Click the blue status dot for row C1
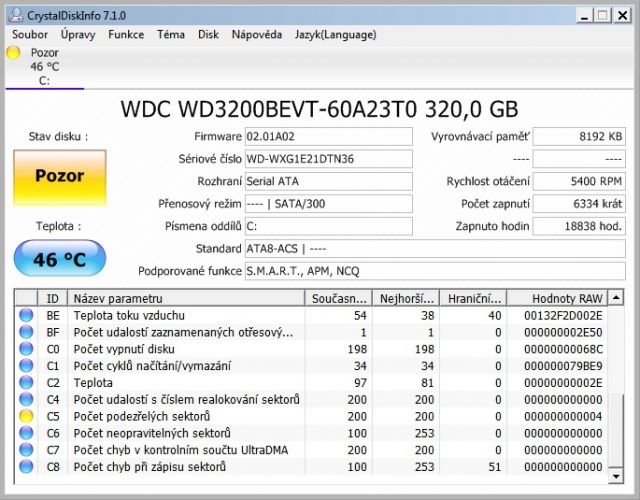The width and height of the screenshot is (640, 500). pyautogui.click(x=26, y=366)
